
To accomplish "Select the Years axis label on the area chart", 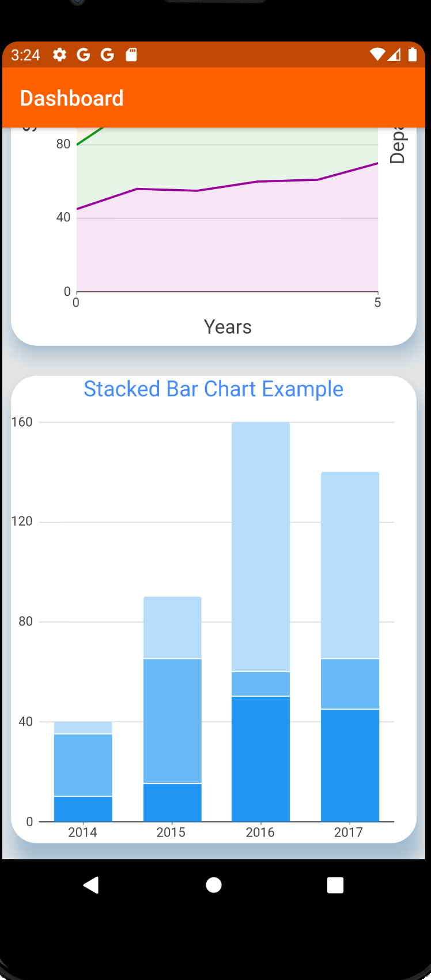I will coord(228,326).
